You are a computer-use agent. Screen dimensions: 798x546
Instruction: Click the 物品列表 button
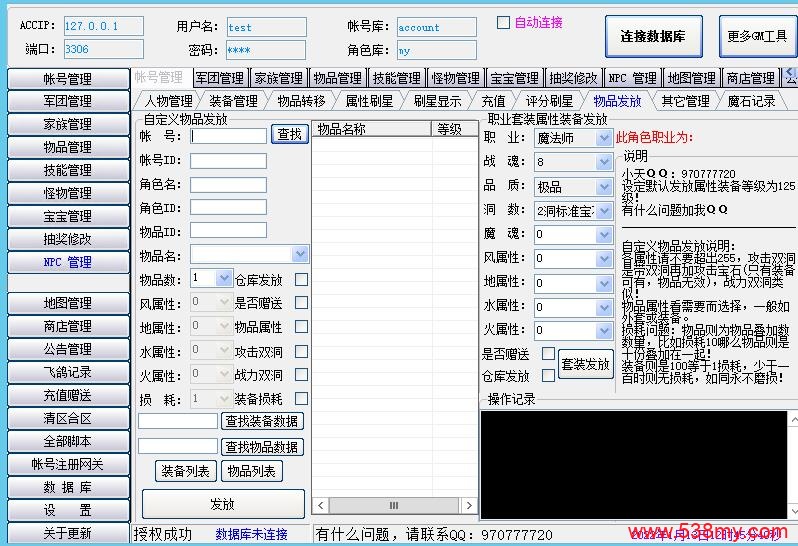[251, 471]
